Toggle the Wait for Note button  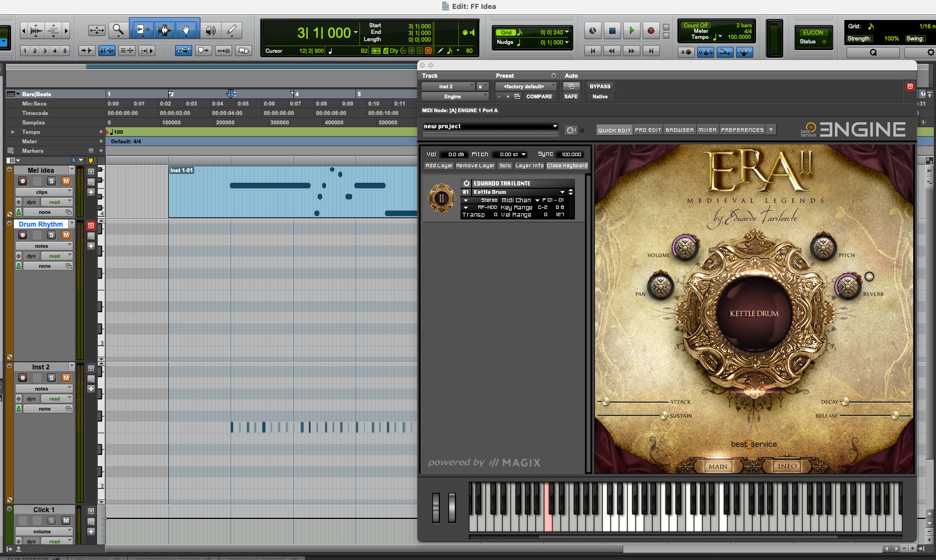tap(686, 52)
